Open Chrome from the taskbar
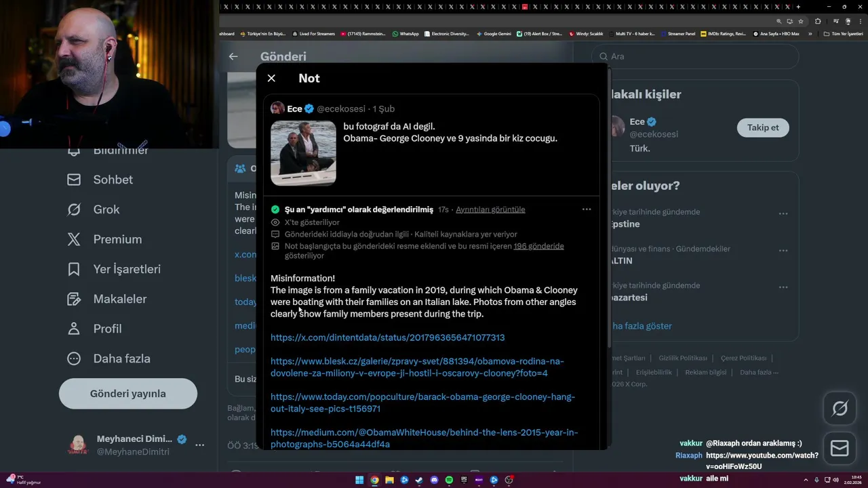Screen dimensions: 868x488 [374, 480]
